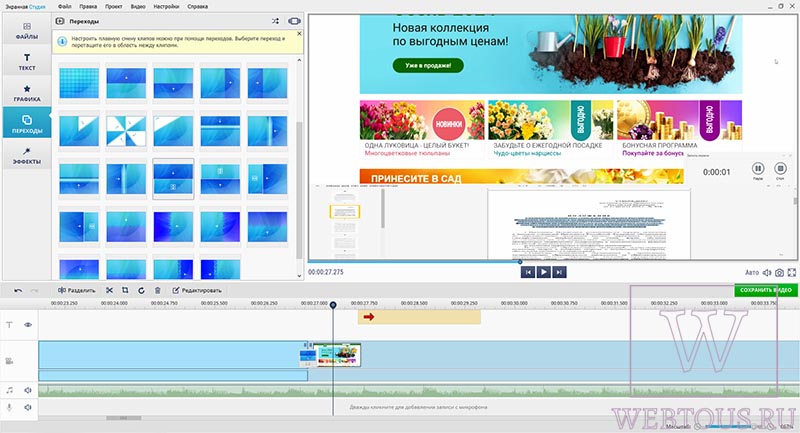Select the pinwheel transition thumbnail
Screen dimensions: 800x433
coord(126,131)
